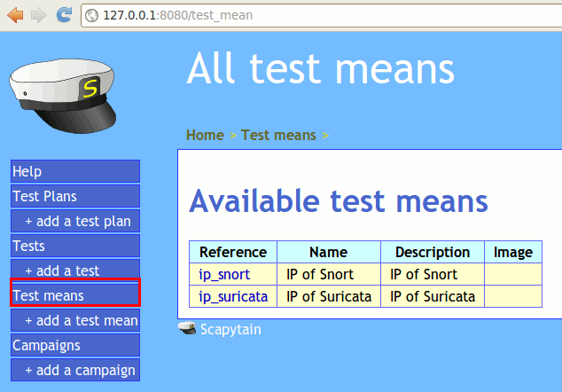The height and width of the screenshot is (392, 562).
Task: Reload the page with the refresh icon
Action: [64, 15]
